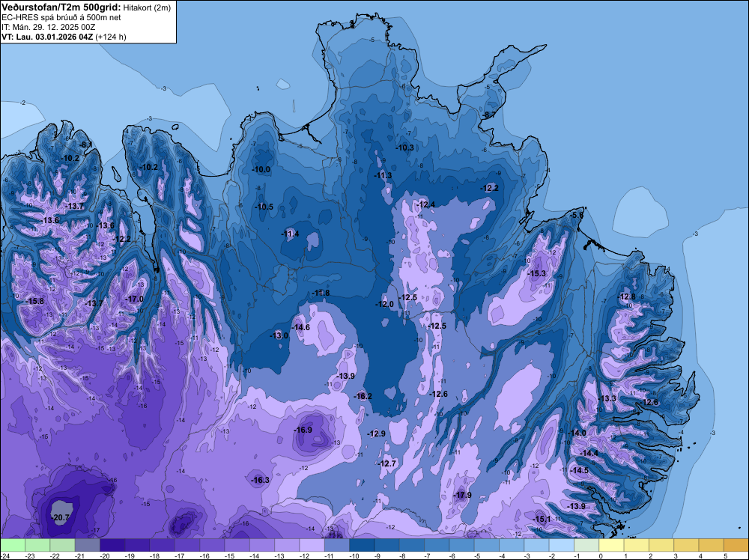749x560 pixels.
Task: Select the 'EC-HRES spá brúuð á 500m net' line
Action: [x=61, y=17]
